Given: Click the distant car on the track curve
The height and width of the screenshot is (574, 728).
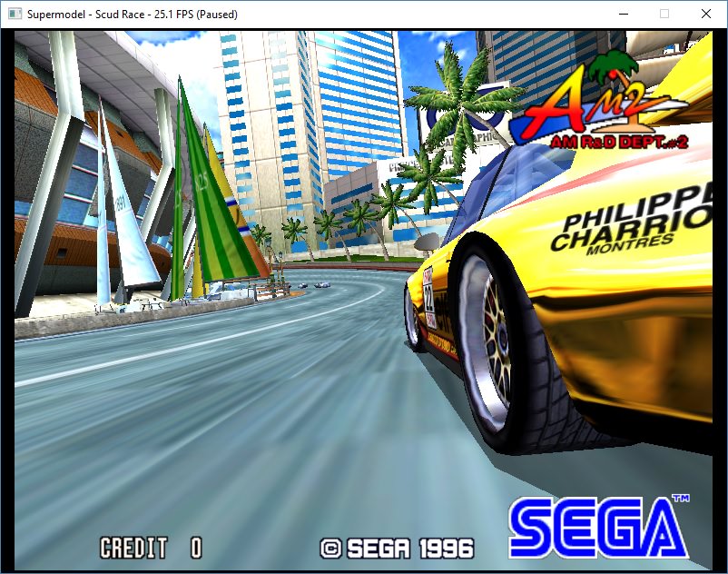Looking at the screenshot, I should tap(322, 284).
